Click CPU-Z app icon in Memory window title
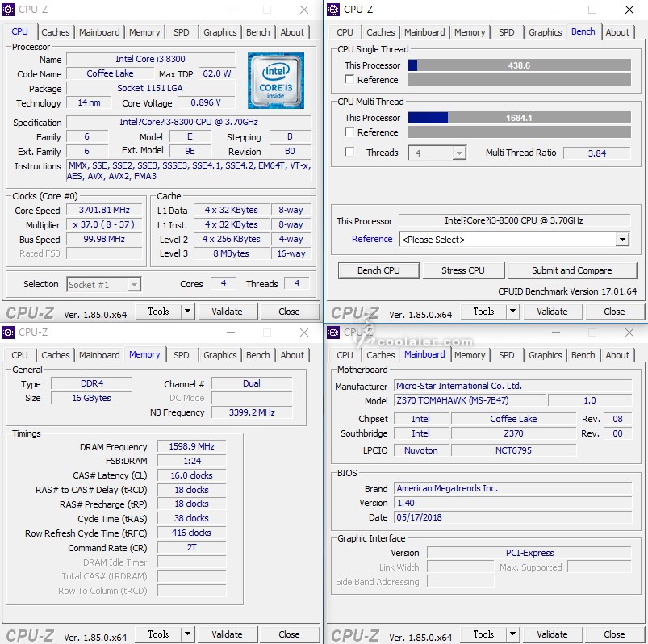The image size is (648, 644). click(8, 332)
